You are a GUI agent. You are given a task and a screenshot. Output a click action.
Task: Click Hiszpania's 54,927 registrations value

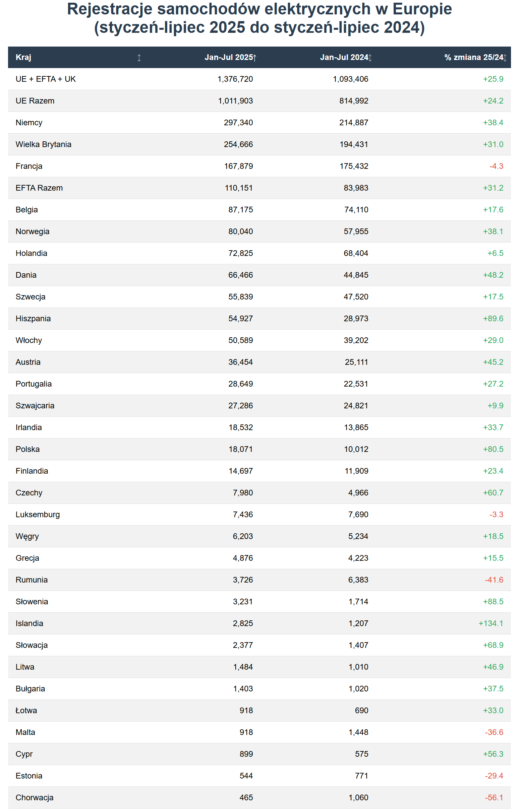click(240, 319)
